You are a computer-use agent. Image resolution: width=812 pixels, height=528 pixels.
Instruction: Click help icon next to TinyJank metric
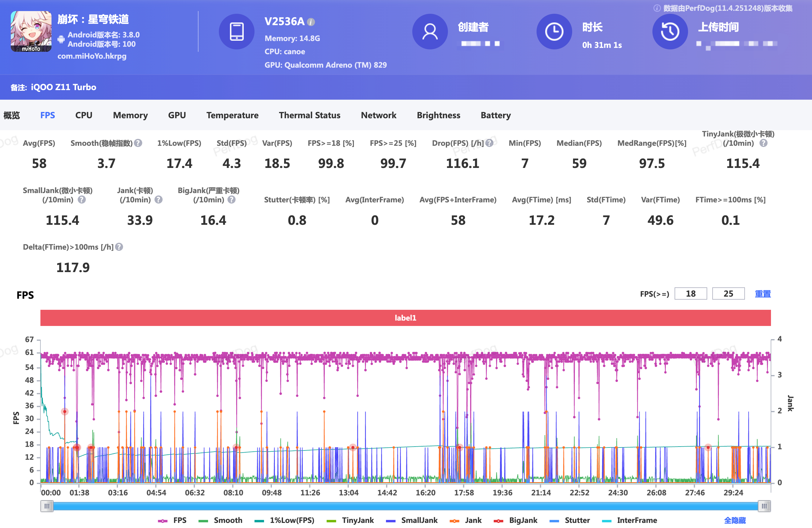coord(763,143)
